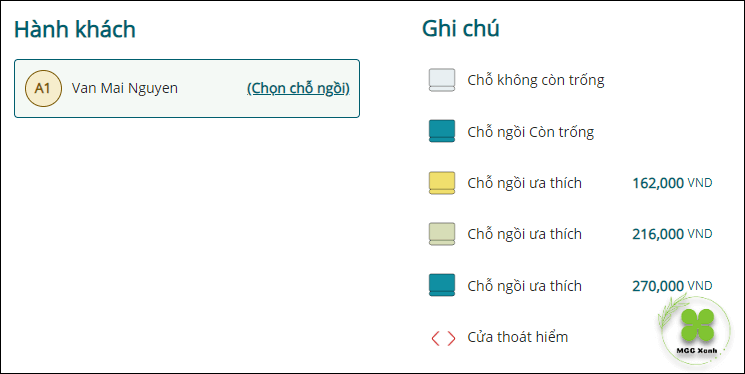This screenshot has height=374, width=745.
Task: Click the MGG Xanh clover logo
Action: point(697,331)
